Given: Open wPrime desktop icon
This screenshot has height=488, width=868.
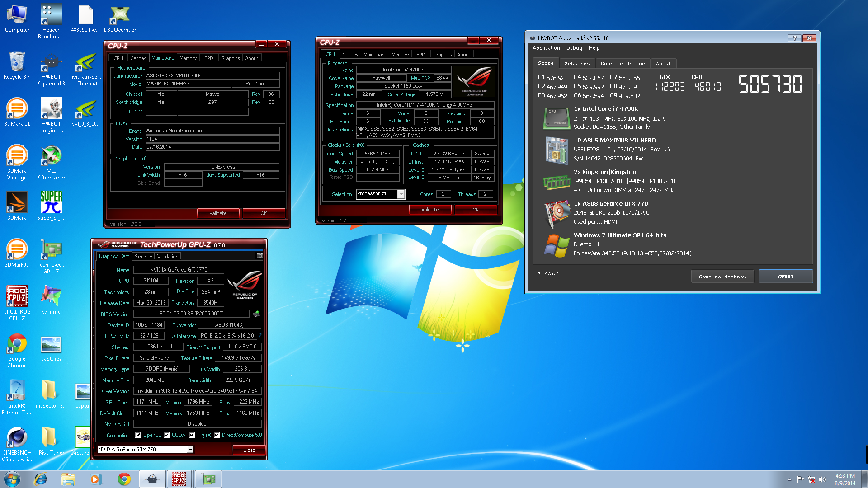Looking at the screenshot, I should tap(51, 300).
